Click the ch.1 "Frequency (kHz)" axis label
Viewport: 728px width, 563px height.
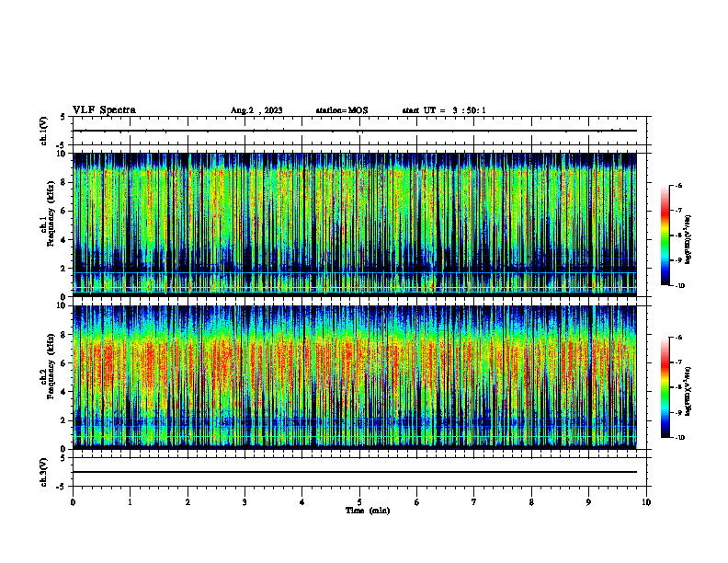coord(51,213)
